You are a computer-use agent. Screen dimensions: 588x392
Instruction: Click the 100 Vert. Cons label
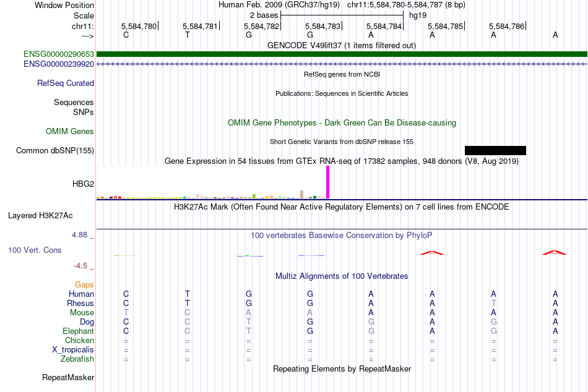(35, 250)
